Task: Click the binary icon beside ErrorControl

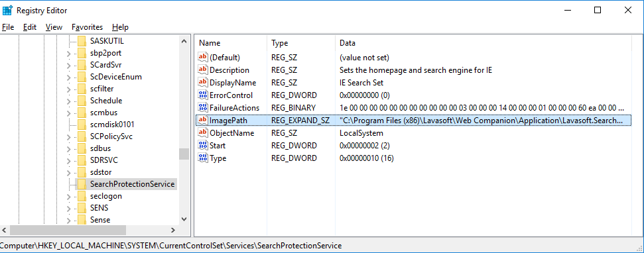Action: coord(203,95)
